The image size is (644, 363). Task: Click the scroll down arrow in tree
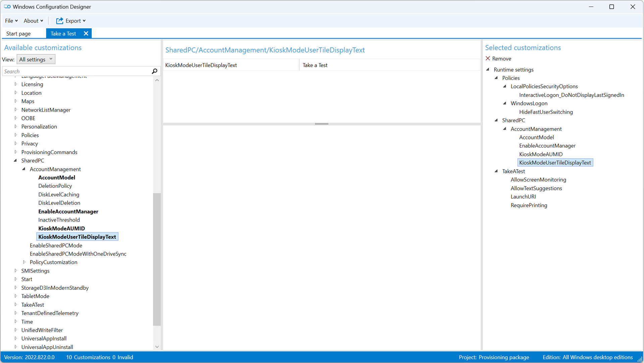click(157, 347)
